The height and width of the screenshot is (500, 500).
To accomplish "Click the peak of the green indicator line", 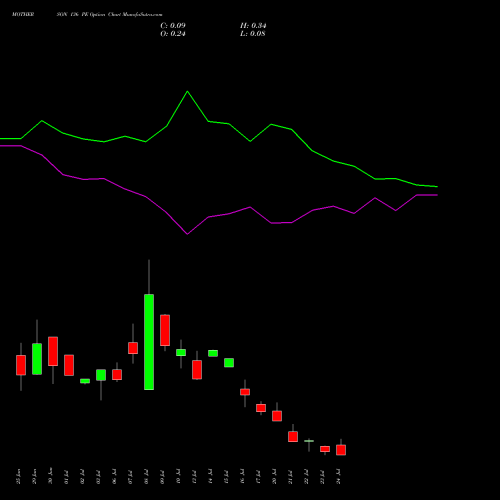I will (x=187, y=91).
